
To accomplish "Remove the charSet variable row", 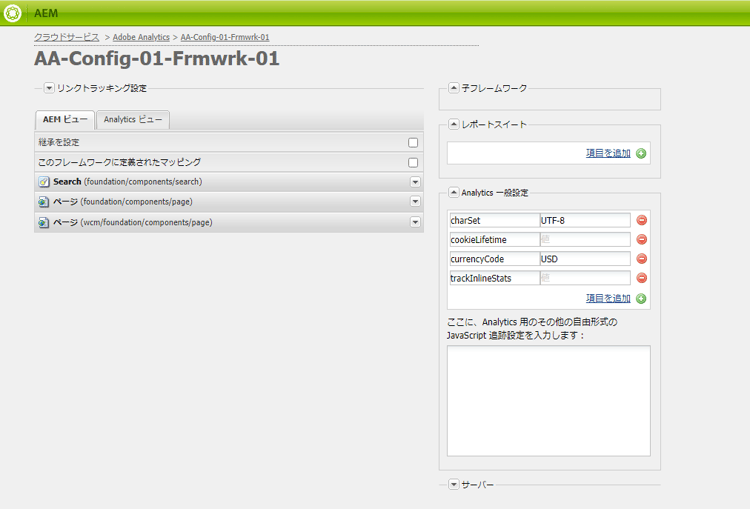I will point(641,220).
